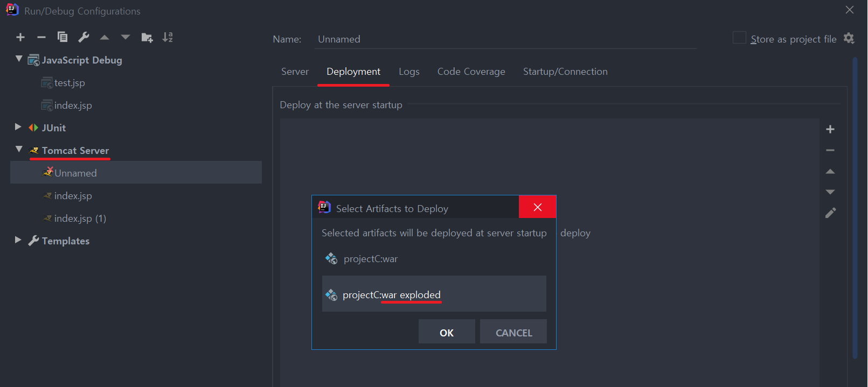Switch to the Server tab
The width and height of the screenshot is (868, 387).
coord(295,72)
